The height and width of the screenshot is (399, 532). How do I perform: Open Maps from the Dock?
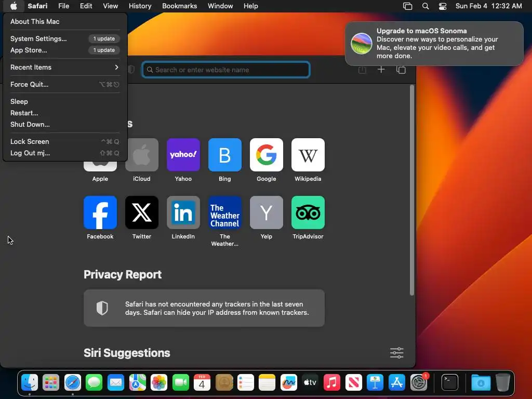coord(137,382)
